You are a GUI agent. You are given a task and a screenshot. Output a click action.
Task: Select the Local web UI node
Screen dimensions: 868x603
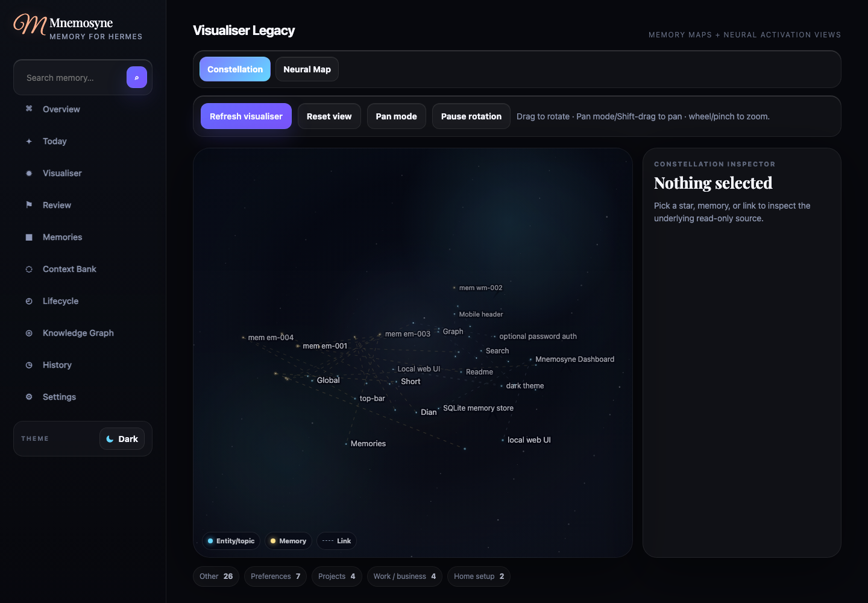coord(393,369)
